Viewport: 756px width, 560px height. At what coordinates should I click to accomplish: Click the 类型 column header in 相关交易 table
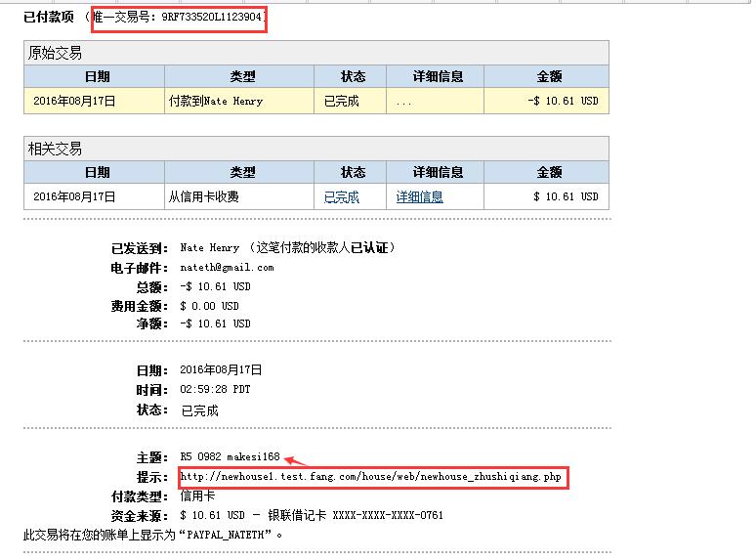(242, 172)
